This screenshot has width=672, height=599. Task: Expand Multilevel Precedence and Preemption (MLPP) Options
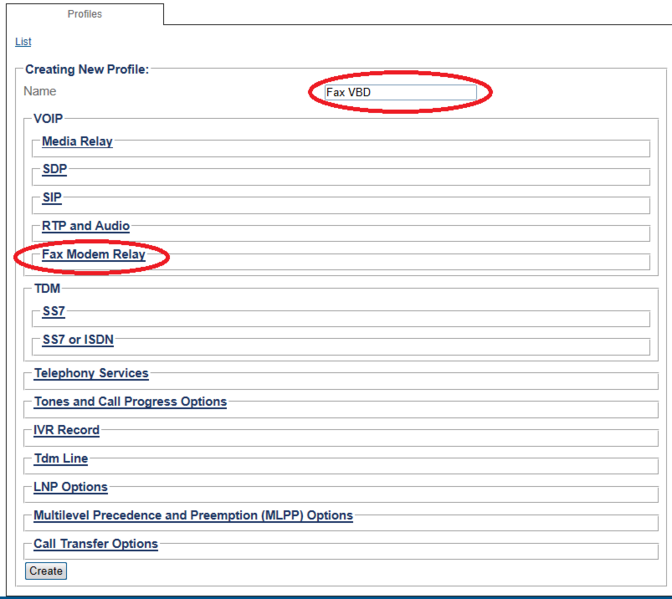point(193,516)
